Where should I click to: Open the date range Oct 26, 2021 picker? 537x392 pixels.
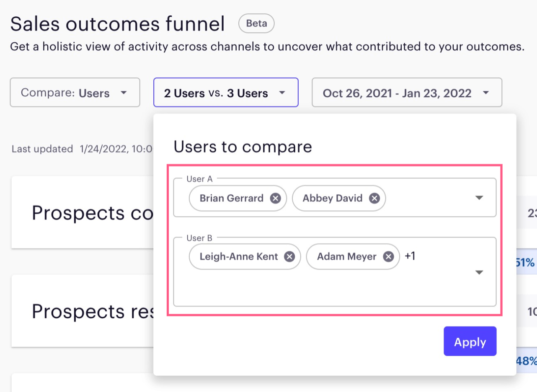pyautogui.click(x=406, y=93)
